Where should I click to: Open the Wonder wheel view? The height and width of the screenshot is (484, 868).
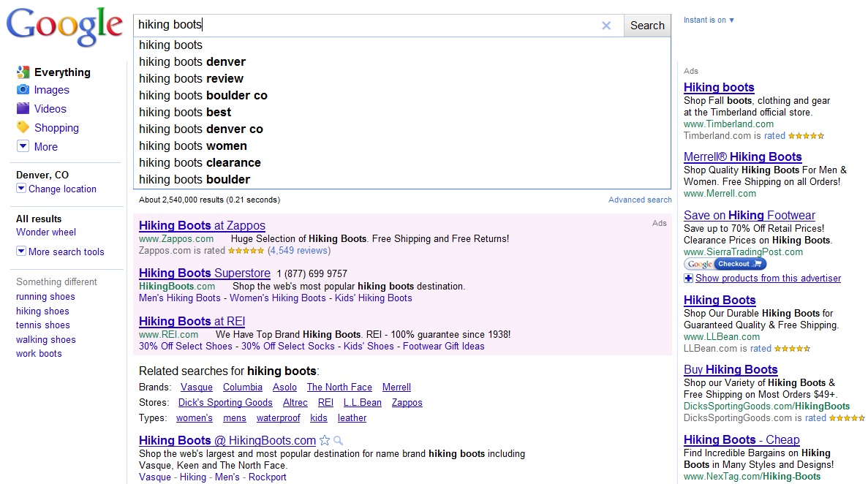[x=46, y=232]
